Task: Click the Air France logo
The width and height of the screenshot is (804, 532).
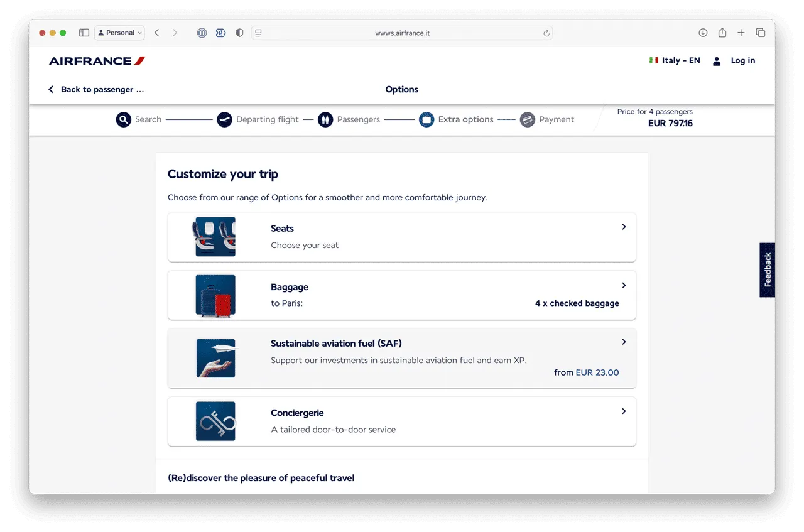Action: coord(97,61)
